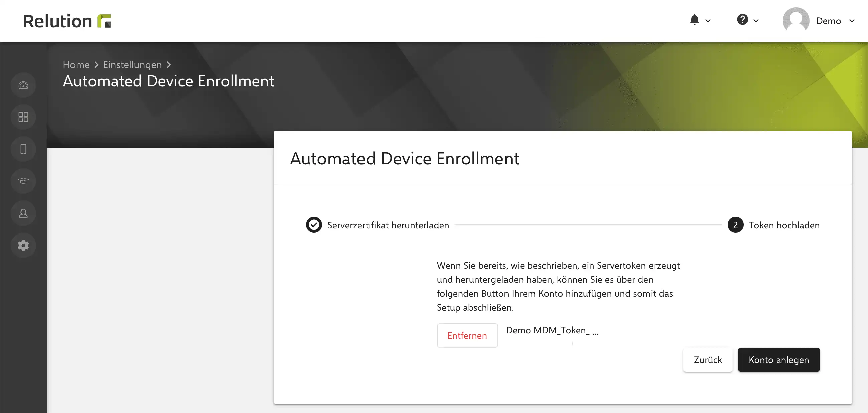Screen dimensions: 868x413
Task: Open the users person icon in sidebar
Action: point(23,213)
